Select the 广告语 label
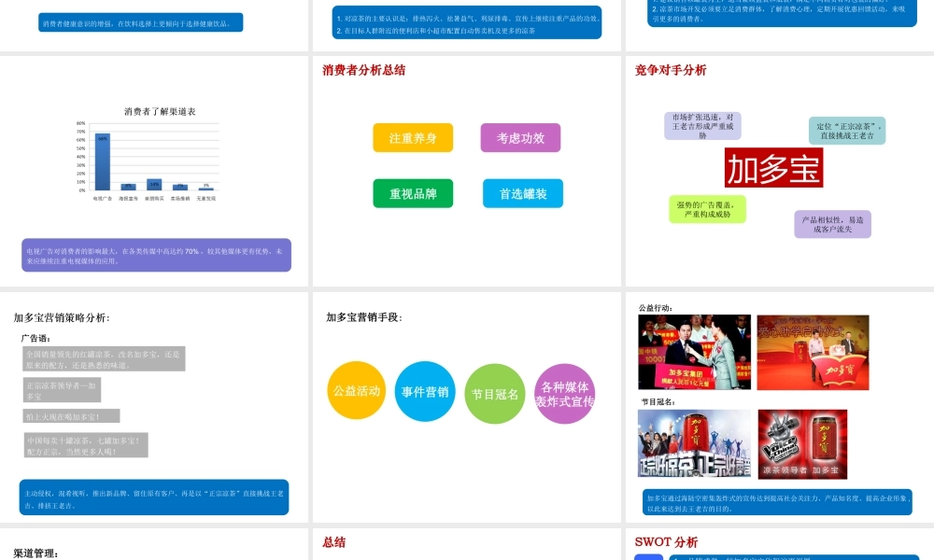 [x=36, y=338]
